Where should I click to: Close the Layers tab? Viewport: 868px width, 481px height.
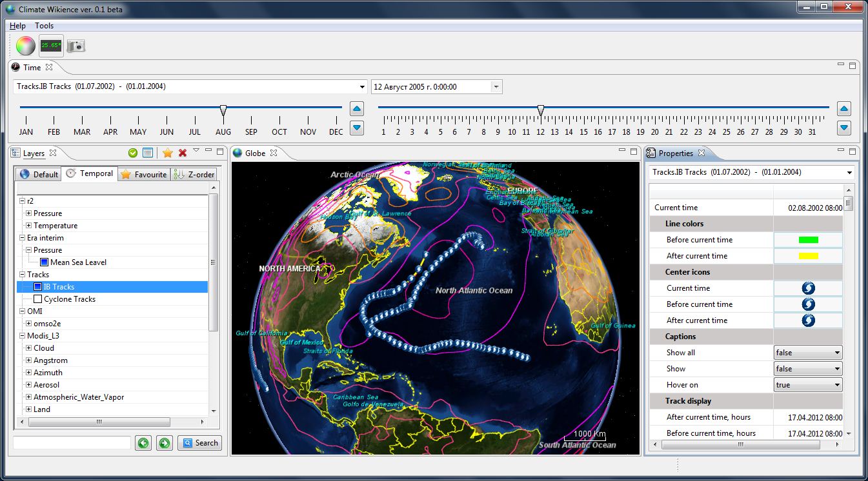[x=53, y=153]
